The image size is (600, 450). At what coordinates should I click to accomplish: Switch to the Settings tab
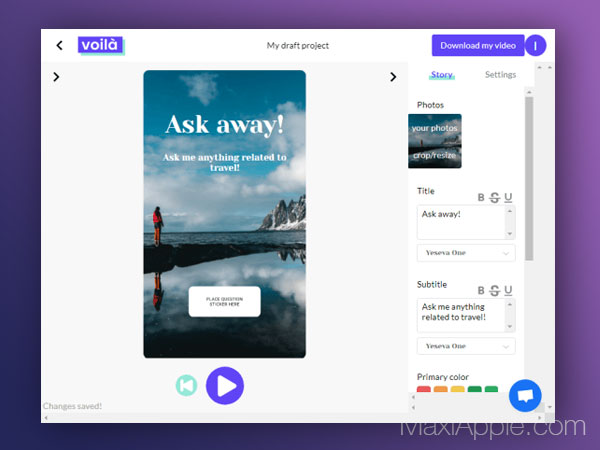[x=500, y=75]
